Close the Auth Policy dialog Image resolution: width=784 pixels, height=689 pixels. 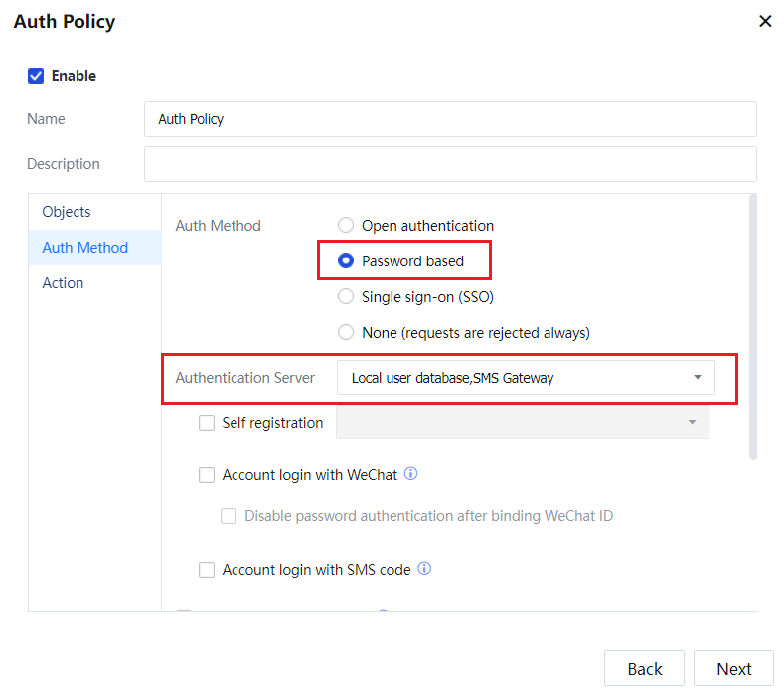(765, 21)
